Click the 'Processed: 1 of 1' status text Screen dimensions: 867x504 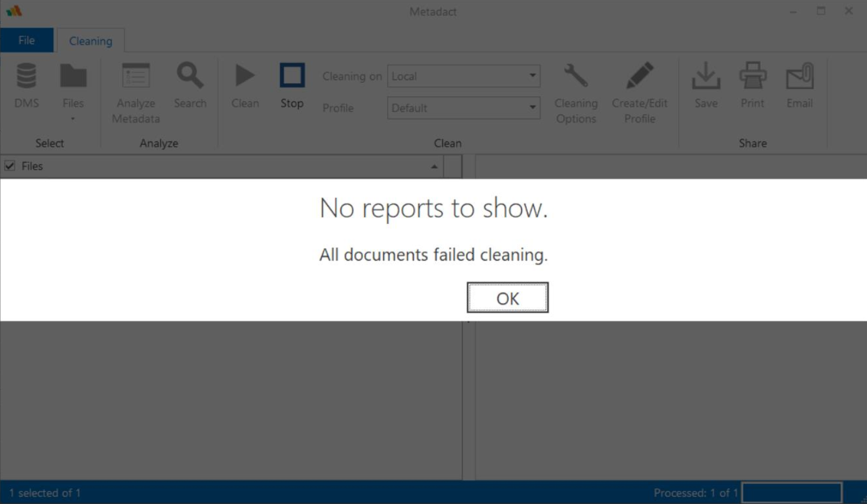(x=695, y=493)
